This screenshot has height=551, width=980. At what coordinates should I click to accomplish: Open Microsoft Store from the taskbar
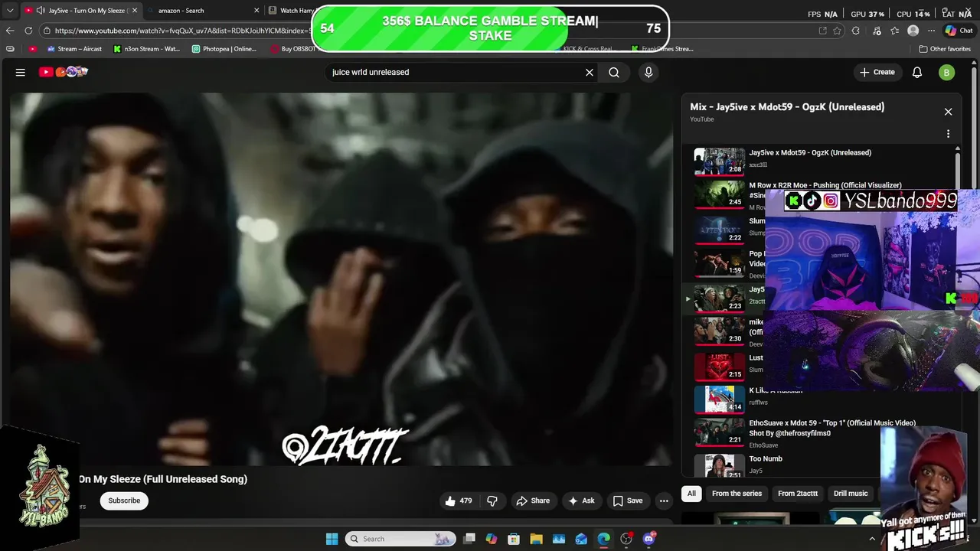pos(514,539)
